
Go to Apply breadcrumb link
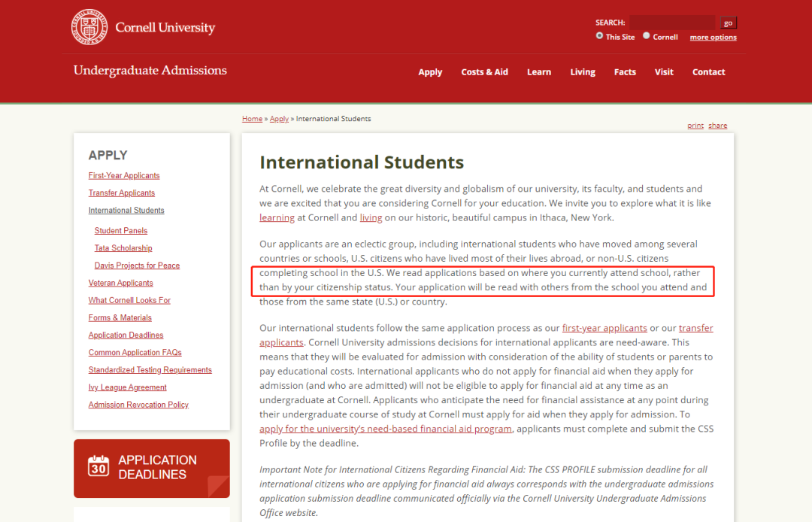point(279,119)
